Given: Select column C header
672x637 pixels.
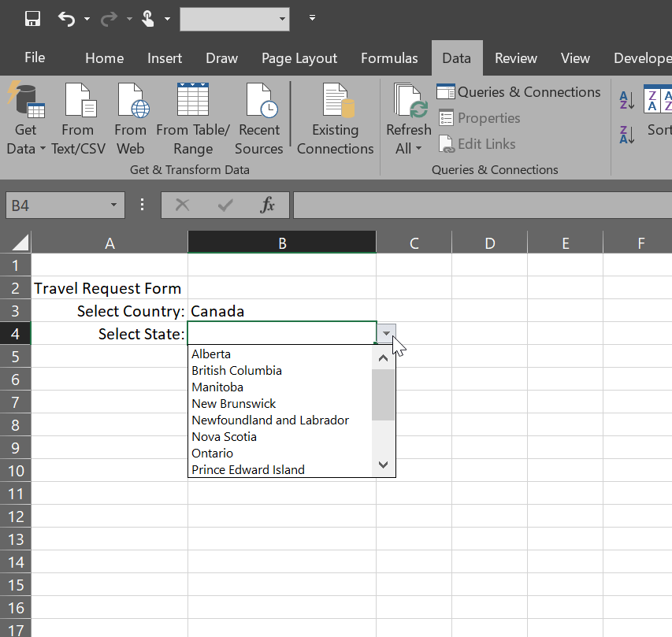Looking at the screenshot, I should click(414, 243).
